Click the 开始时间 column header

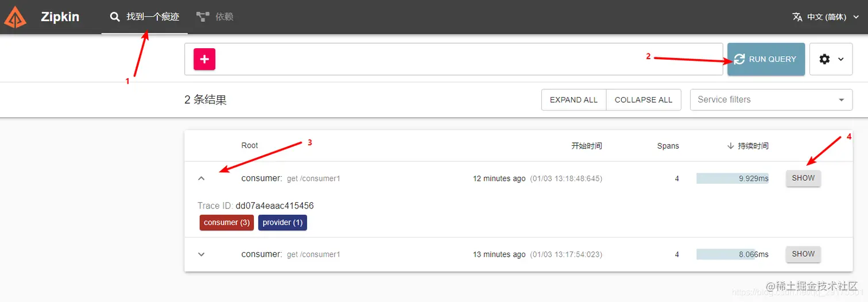586,146
